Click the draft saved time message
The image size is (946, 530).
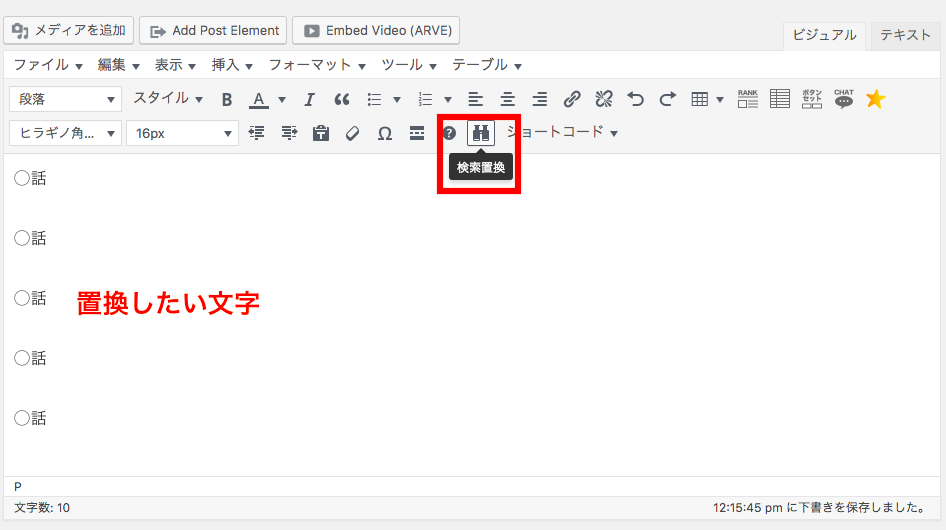click(x=821, y=508)
